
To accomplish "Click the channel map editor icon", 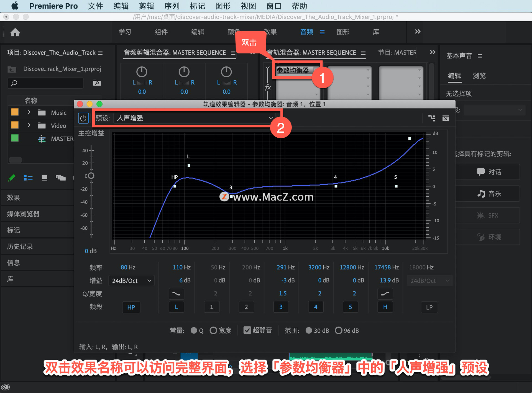I will click(x=431, y=118).
